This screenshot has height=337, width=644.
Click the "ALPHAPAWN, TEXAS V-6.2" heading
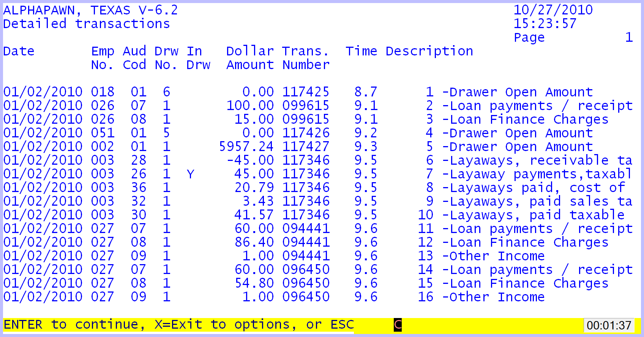pos(90,10)
